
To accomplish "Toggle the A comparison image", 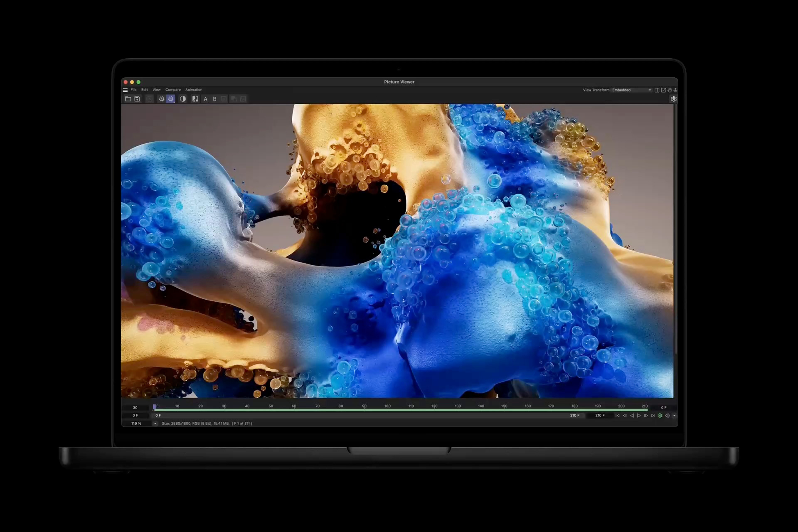I will 206,99.
